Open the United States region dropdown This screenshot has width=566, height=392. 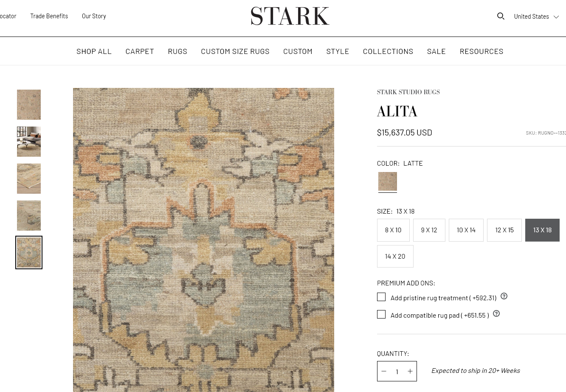pos(536,16)
